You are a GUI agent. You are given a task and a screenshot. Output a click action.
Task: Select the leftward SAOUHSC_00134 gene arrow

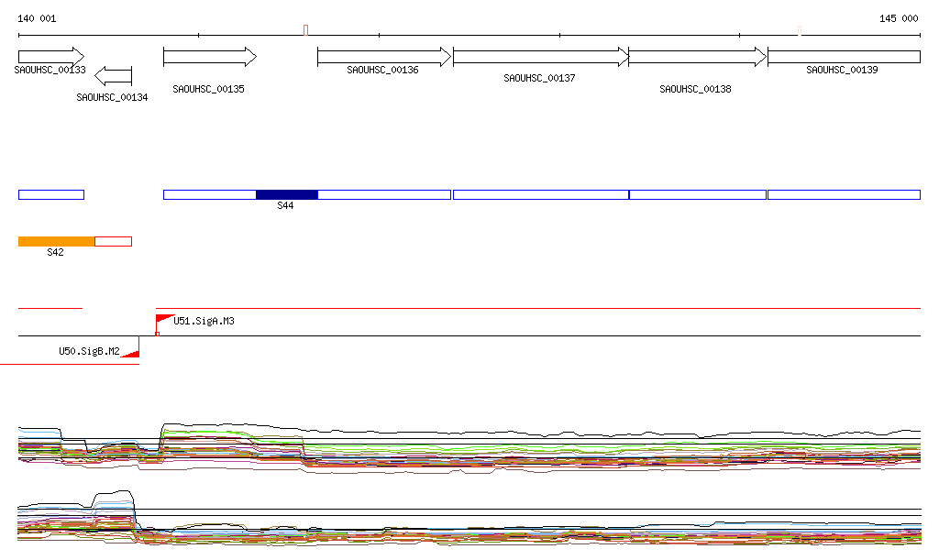pos(114,75)
